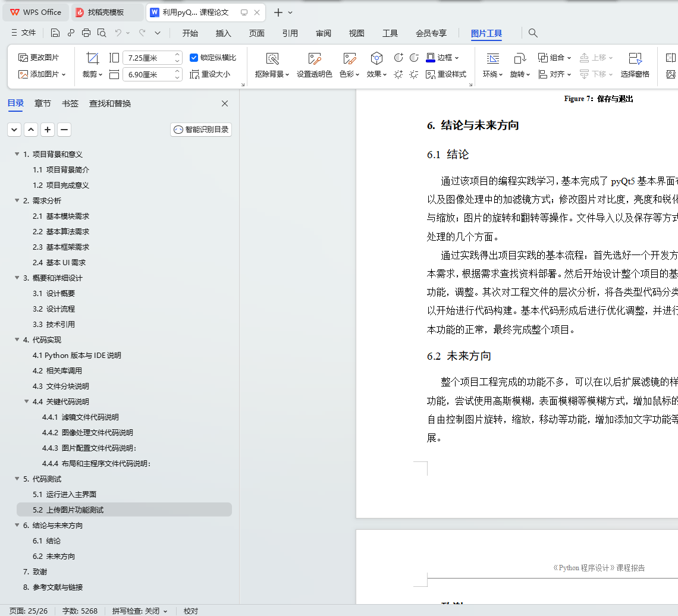Screen dimensions: 678x616
Task: Click the Redo icon
Action: click(x=142, y=33)
